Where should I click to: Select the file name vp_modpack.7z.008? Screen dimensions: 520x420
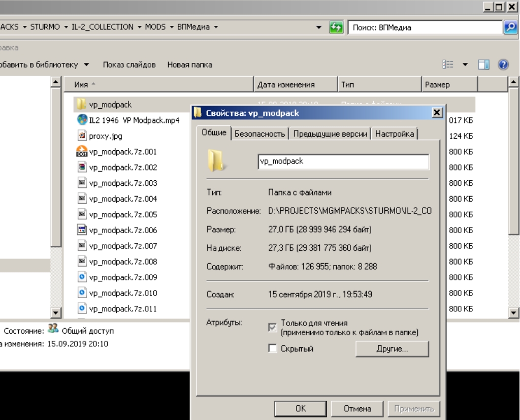[123, 262]
